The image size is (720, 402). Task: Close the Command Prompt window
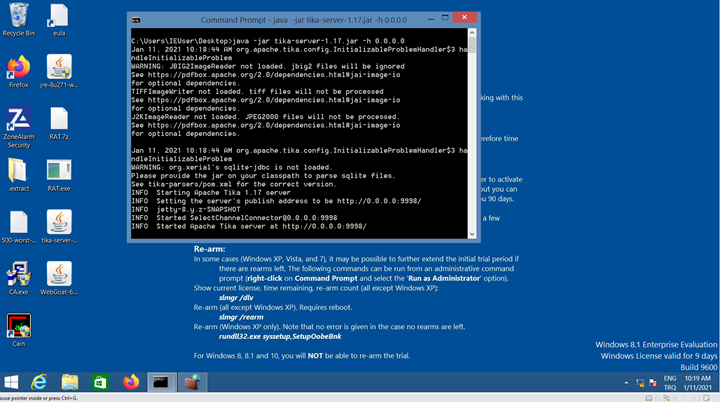point(464,17)
